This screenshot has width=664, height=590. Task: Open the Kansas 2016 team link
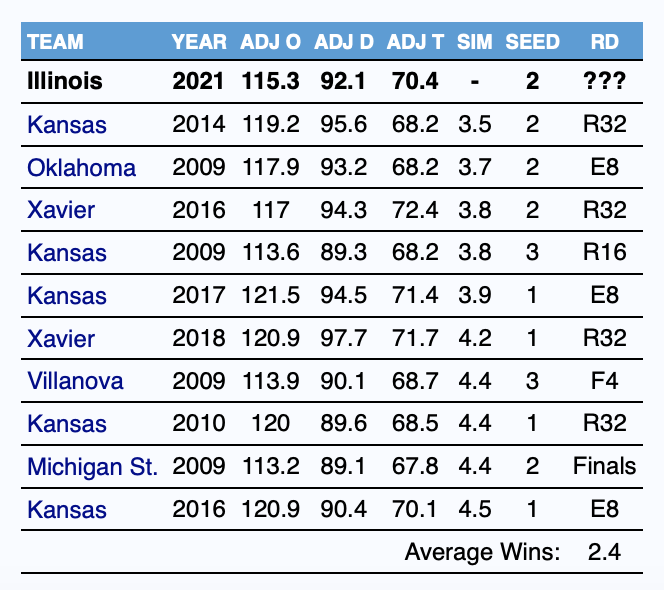point(67,509)
